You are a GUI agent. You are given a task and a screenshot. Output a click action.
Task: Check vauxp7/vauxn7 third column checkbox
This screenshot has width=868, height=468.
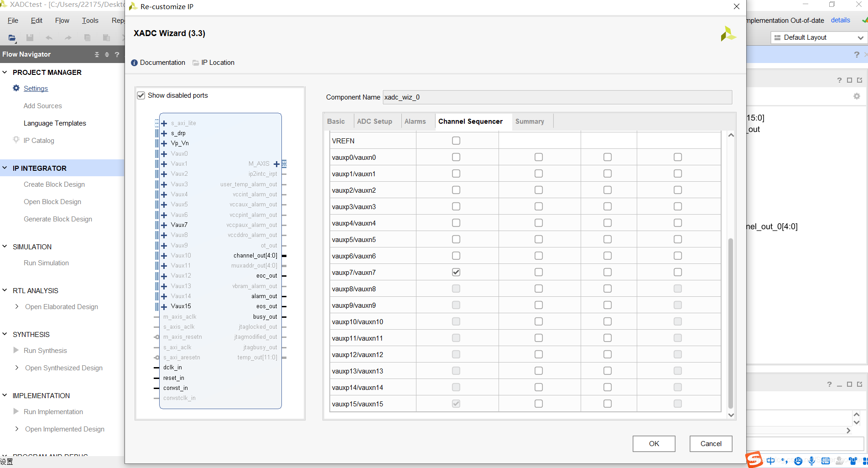point(608,272)
